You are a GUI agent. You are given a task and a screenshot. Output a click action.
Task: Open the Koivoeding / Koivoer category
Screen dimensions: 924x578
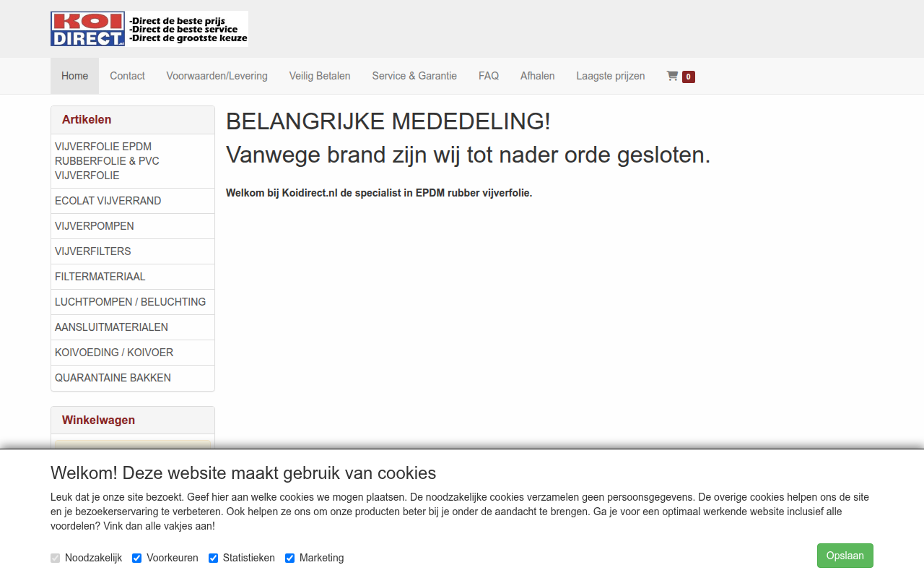coord(133,353)
